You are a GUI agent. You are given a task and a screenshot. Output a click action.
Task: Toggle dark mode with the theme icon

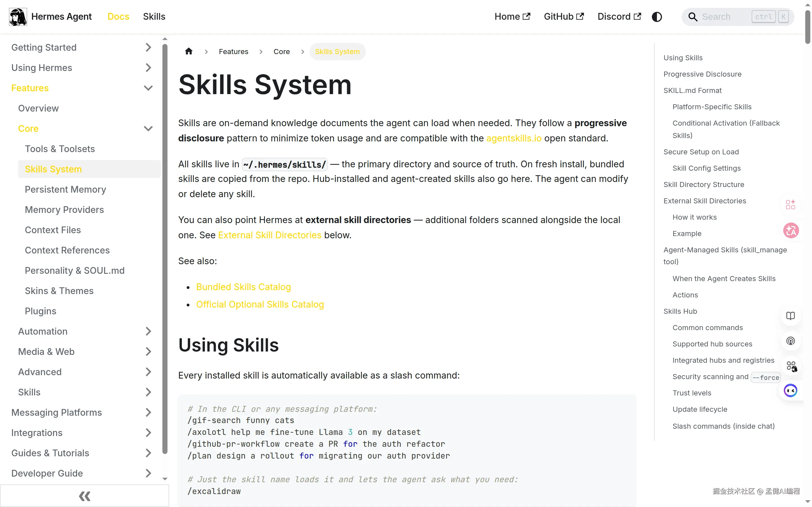[657, 16]
